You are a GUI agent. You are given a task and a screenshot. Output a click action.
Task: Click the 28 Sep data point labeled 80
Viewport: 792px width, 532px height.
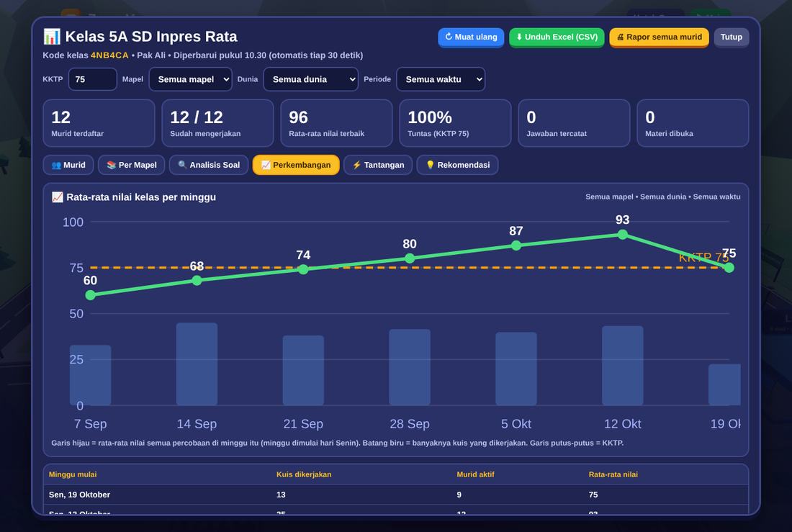point(410,258)
